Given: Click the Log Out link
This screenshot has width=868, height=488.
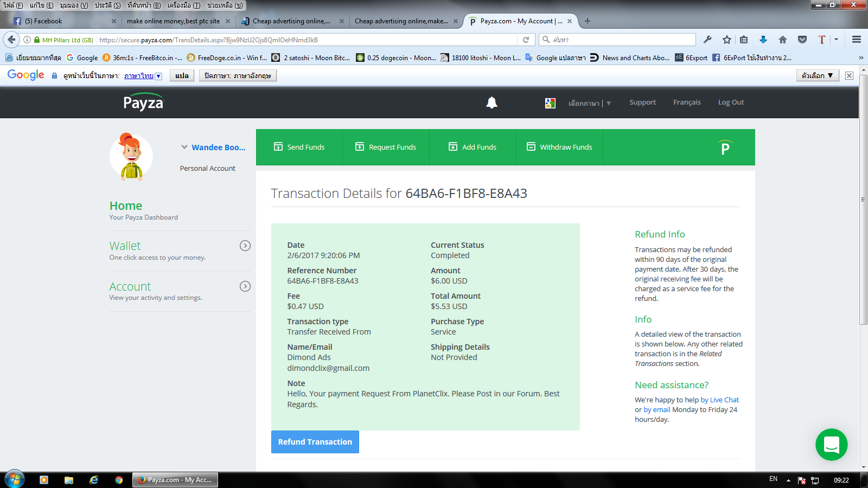Looking at the screenshot, I should point(731,102).
